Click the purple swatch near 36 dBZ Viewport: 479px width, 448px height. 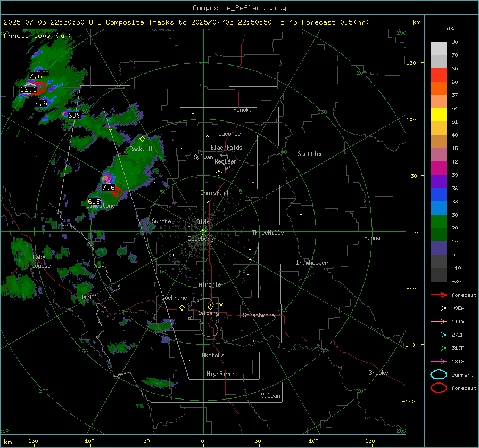click(439, 181)
